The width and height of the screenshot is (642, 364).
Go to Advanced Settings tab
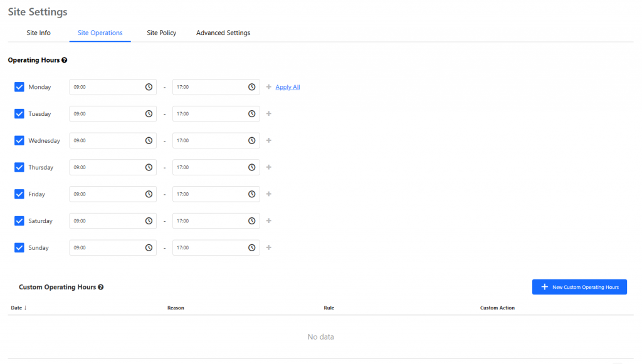tap(223, 33)
